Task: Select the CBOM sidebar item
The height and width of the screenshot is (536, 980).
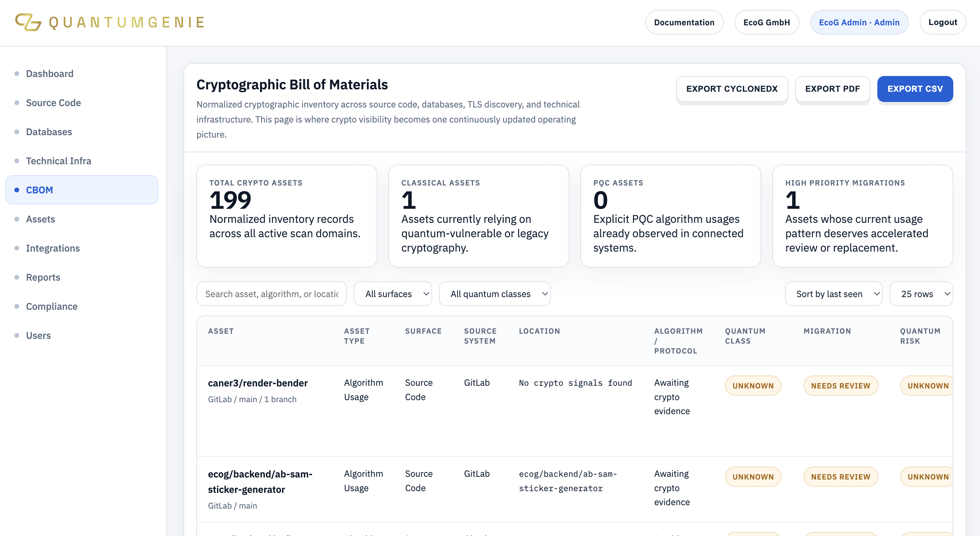Action: click(82, 190)
